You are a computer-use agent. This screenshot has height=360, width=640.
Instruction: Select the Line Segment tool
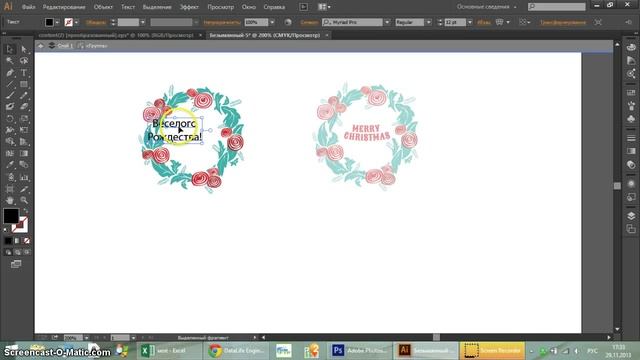click(x=10, y=84)
